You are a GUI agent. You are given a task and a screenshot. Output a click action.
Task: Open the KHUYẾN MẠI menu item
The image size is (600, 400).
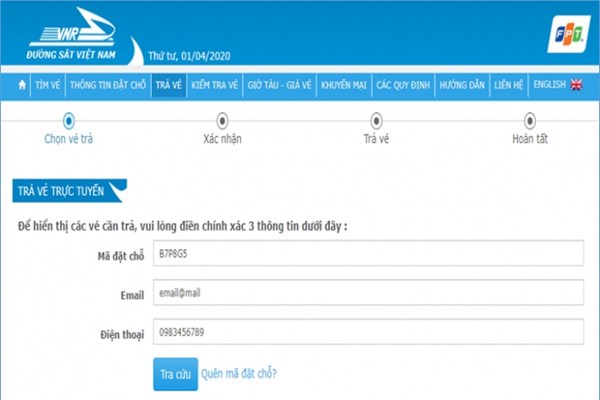[344, 85]
